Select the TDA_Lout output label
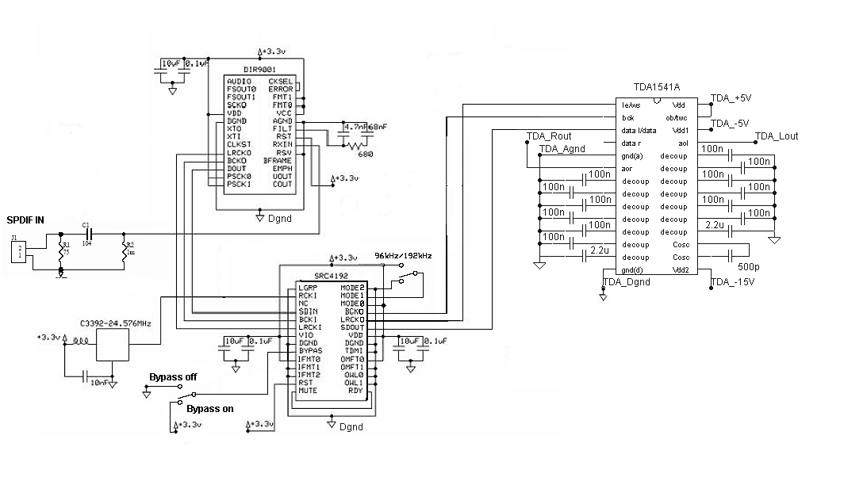This screenshot has height=504, width=844. tap(776, 136)
